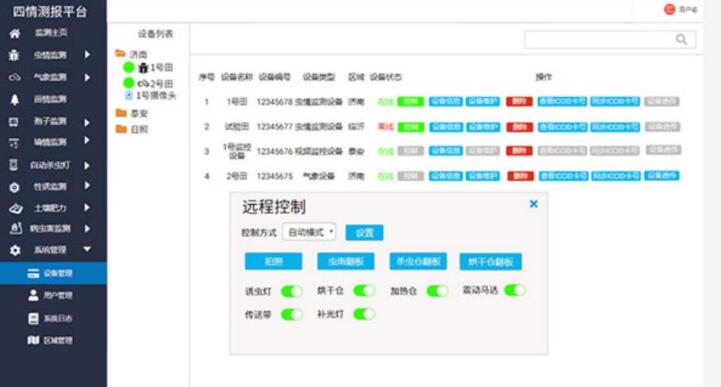Viewport: 721px width, 387px height.
Task: Click 设备维护 button in row 1
Action: pyautogui.click(x=482, y=102)
